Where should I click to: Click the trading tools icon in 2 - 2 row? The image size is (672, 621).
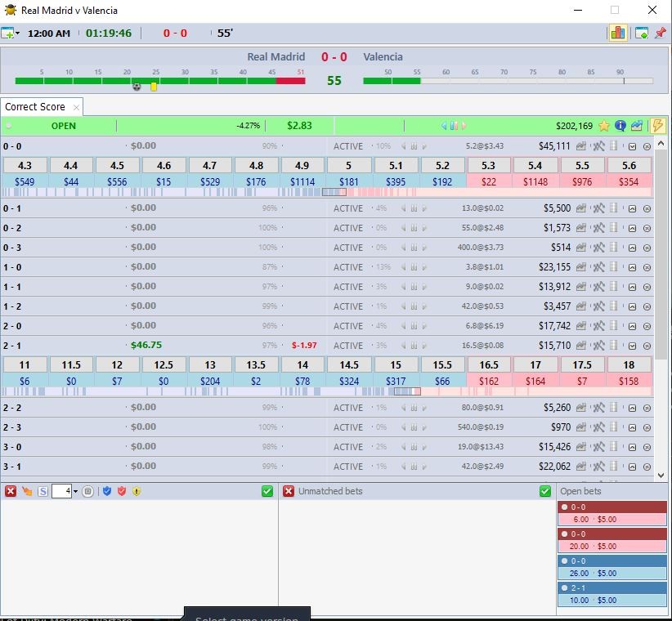tap(598, 408)
